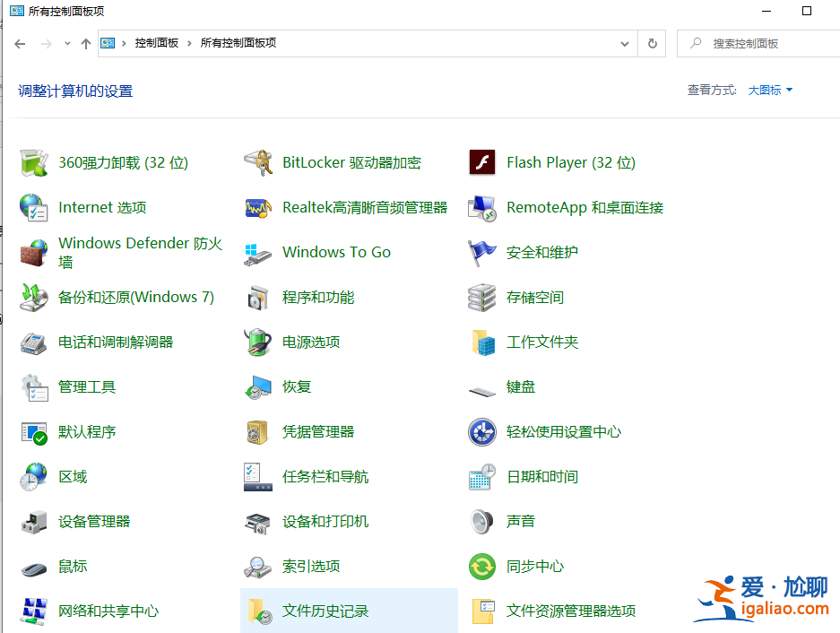Click the refresh button in address bar
The width and height of the screenshot is (840, 633).
654,43
